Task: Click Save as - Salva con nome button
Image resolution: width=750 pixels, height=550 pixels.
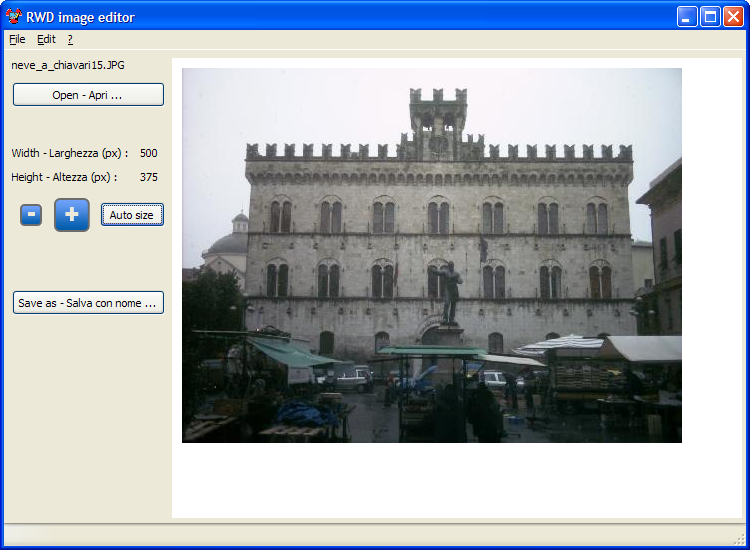Action: point(88,303)
